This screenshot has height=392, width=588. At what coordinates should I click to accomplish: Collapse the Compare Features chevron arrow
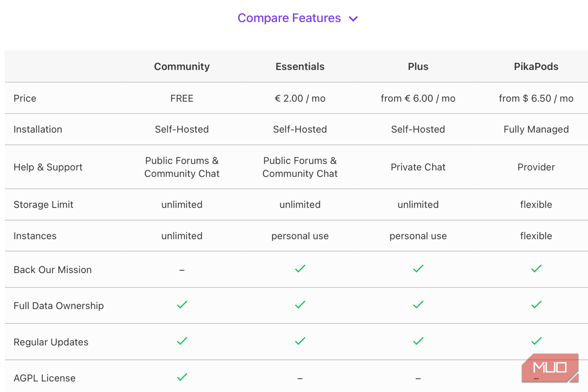click(353, 19)
